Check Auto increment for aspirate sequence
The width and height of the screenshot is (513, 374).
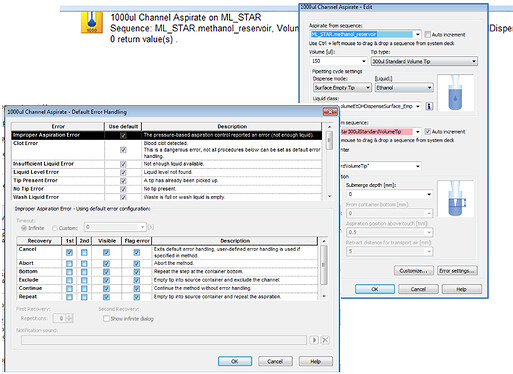pyautogui.click(x=428, y=34)
